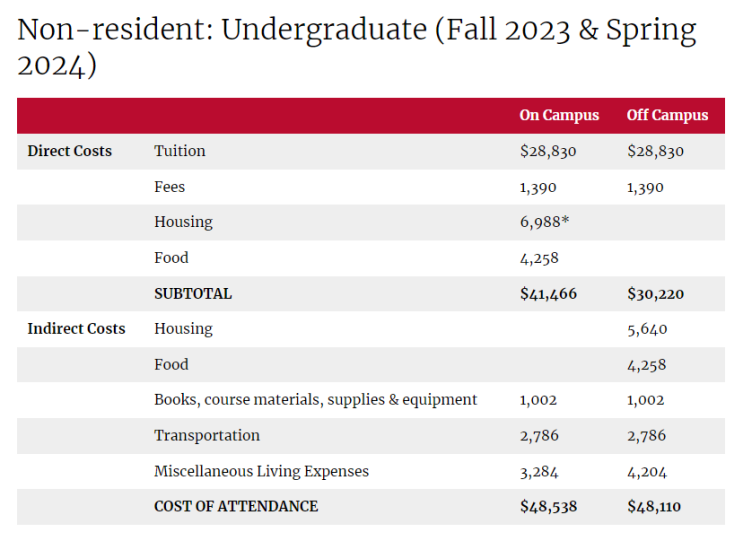Click the Tuition label in Direct Costs
The image size is (743, 541).
click(x=180, y=151)
